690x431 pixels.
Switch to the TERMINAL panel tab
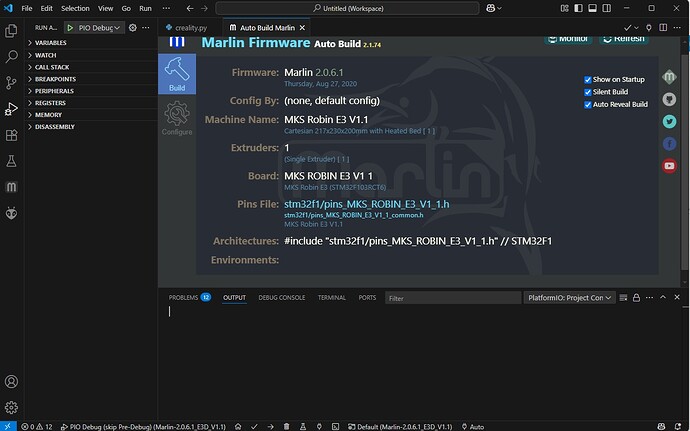(x=332, y=297)
